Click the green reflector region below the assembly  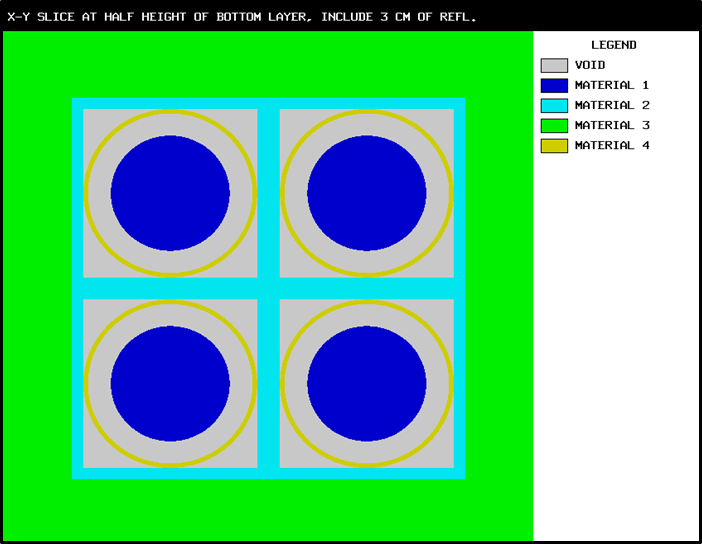[x=268, y=510]
